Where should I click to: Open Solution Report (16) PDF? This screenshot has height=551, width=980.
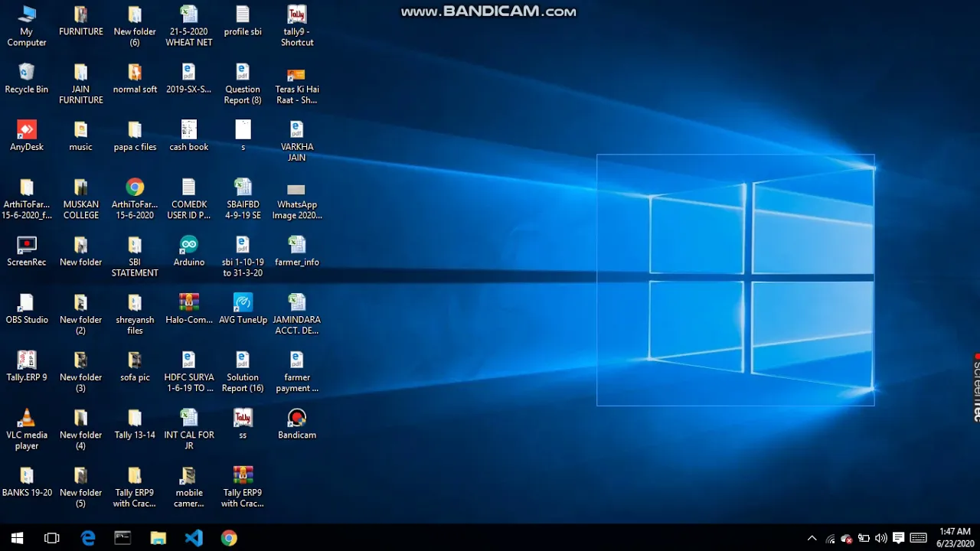[x=243, y=371]
